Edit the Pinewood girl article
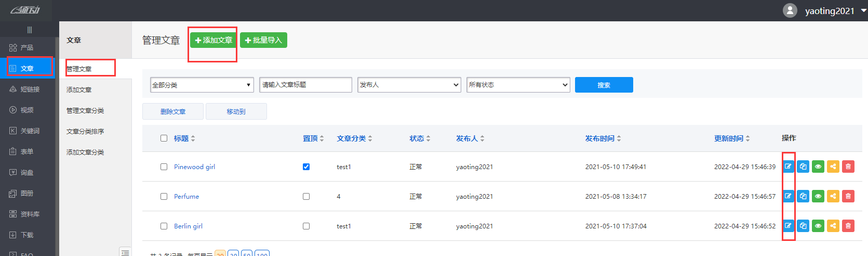This screenshot has width=868, height=256. point(788,167)
